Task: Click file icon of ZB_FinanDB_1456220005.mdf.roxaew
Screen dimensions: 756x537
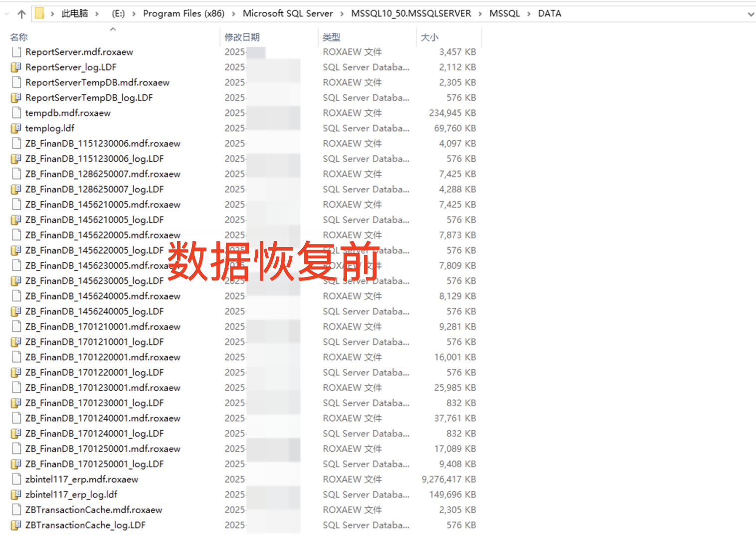Action: pos(16,235)
